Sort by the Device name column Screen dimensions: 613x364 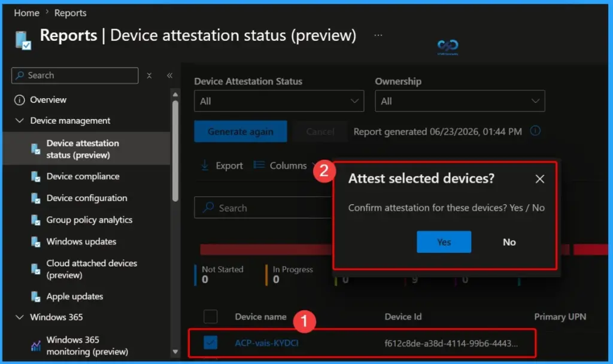(260, 317)
